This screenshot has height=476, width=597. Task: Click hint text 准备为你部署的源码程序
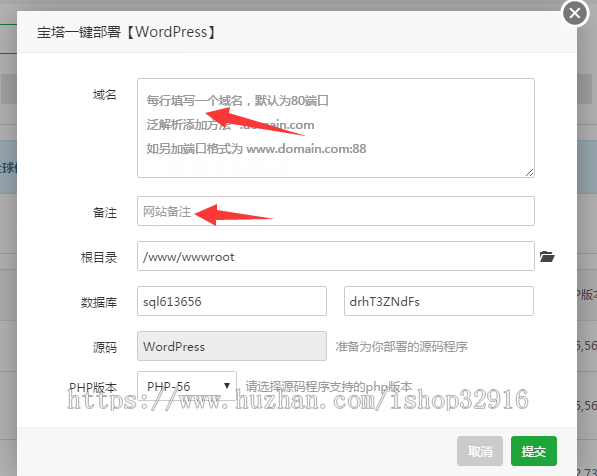click(401, 347)
